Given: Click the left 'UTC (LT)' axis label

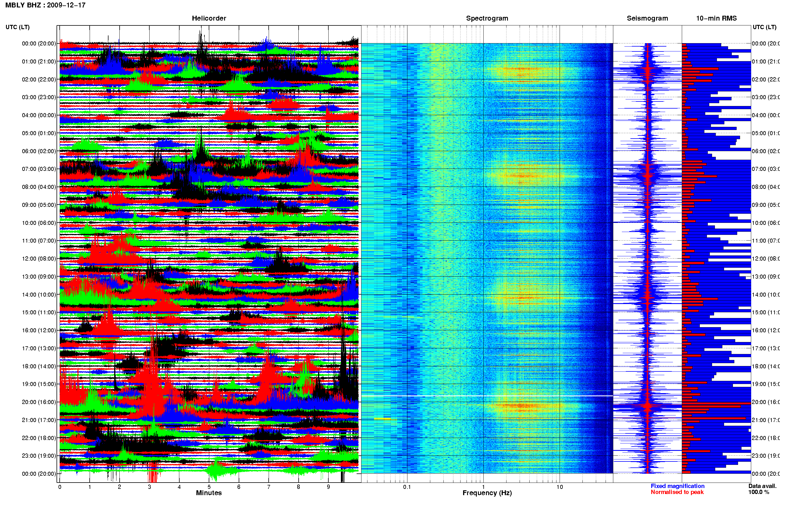Looking at the screenshot, I should point(17,27).
